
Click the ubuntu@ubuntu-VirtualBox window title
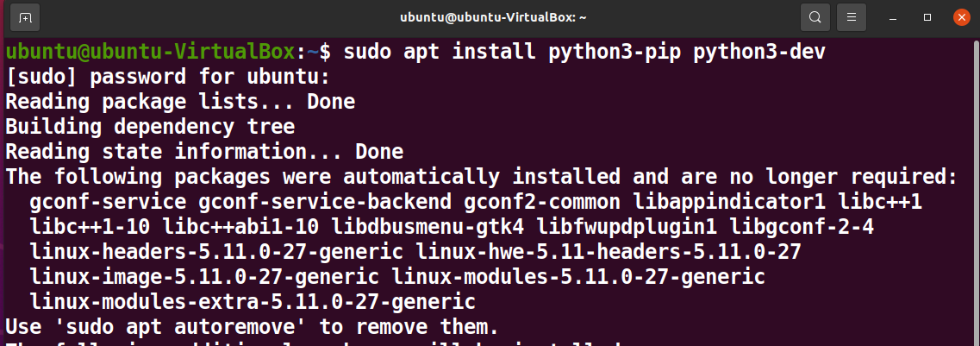point(493,17)
